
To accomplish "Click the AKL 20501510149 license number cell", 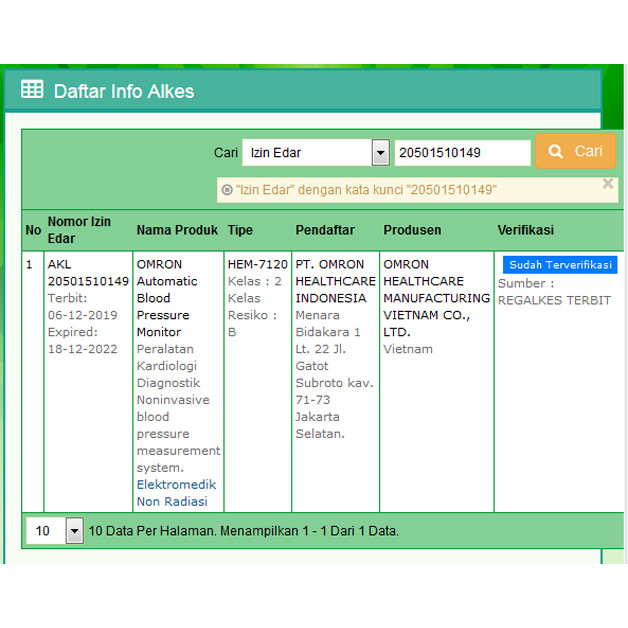I will tap(87, 273).
